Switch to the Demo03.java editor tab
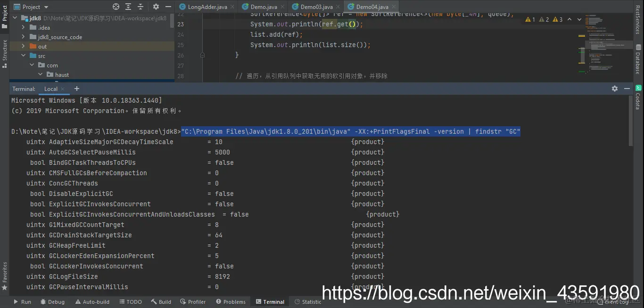The image size is (644, 308). click(x=316, y=7)
